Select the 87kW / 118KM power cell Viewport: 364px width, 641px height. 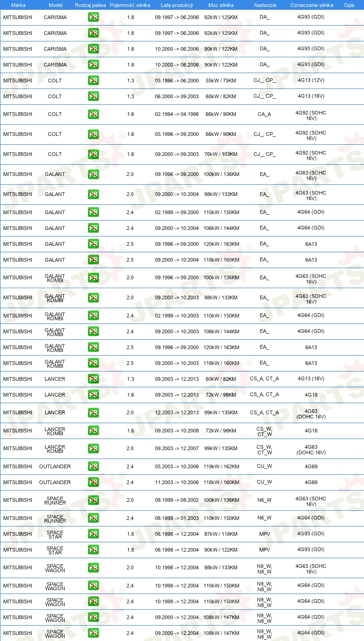point(221,534)
